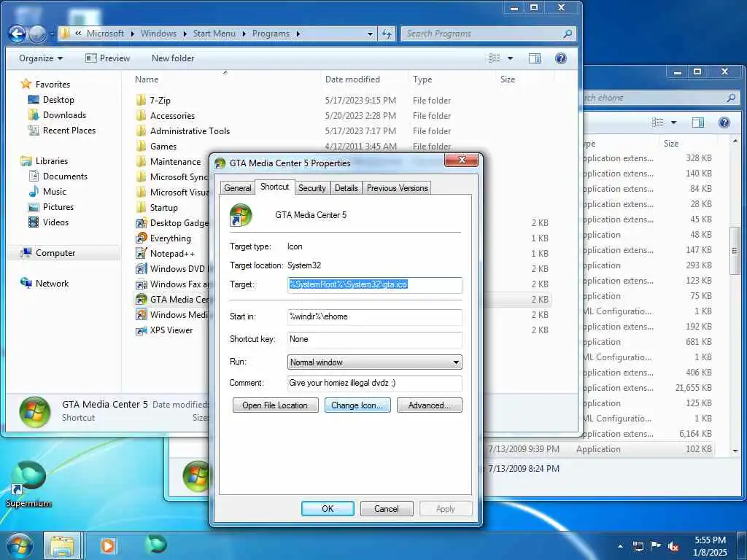747x560 pixels.
Task: Click the Explorer Forward navigation arrow
Action: click(x=37, y=34)
